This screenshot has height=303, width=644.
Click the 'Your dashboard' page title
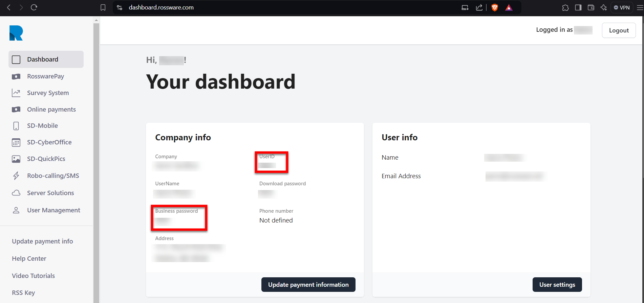click(221, 82)
